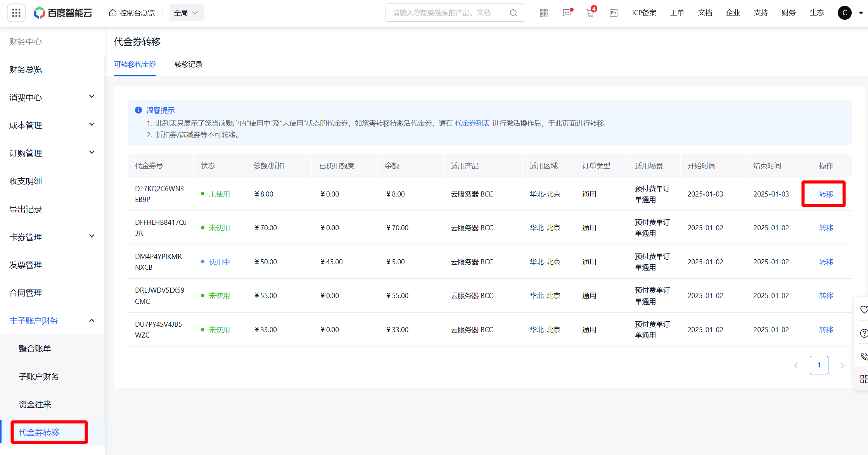Select page 1 in pagination
This screenshot has width=868, height=455.
click(x=819, y=365)
